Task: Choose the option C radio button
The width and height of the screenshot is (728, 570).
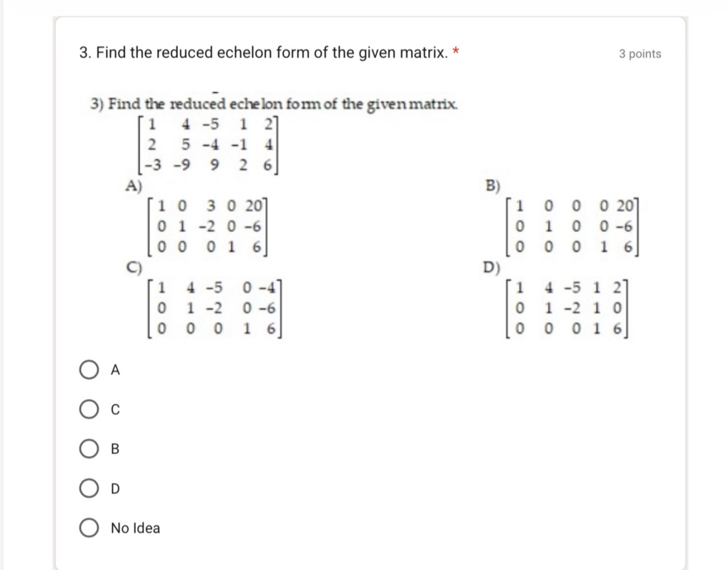Action: tap(89, 409)
